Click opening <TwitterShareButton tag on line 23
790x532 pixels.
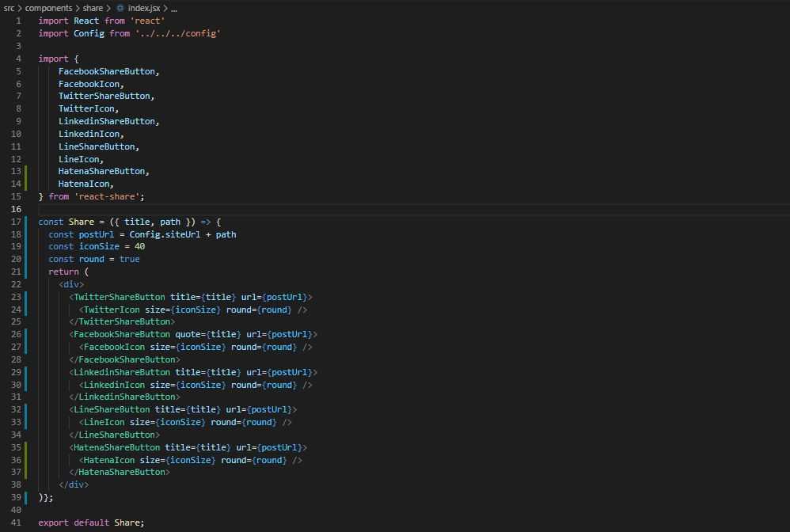tap(117, 296)
